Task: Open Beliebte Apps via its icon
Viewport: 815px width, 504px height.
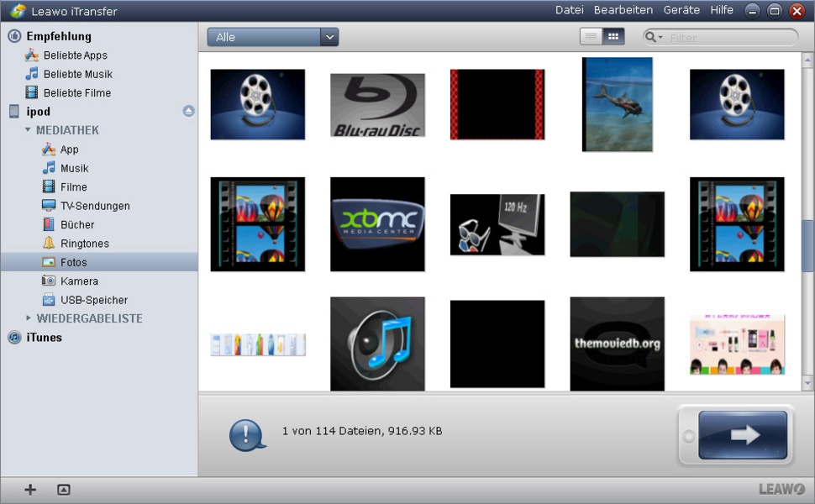Action: tap(32, 55)
